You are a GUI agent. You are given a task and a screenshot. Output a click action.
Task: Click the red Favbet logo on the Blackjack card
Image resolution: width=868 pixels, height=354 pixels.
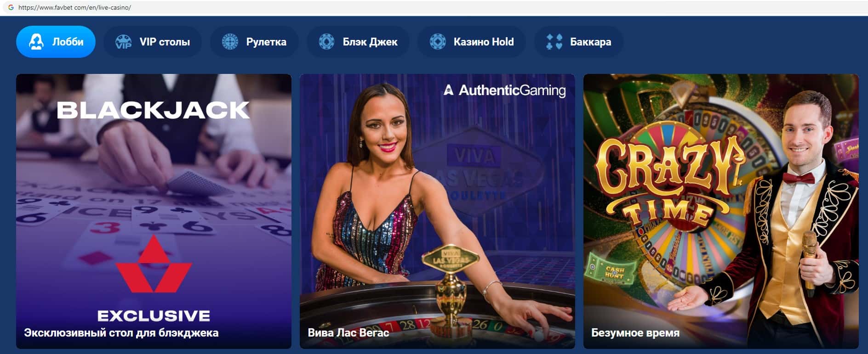154,264
